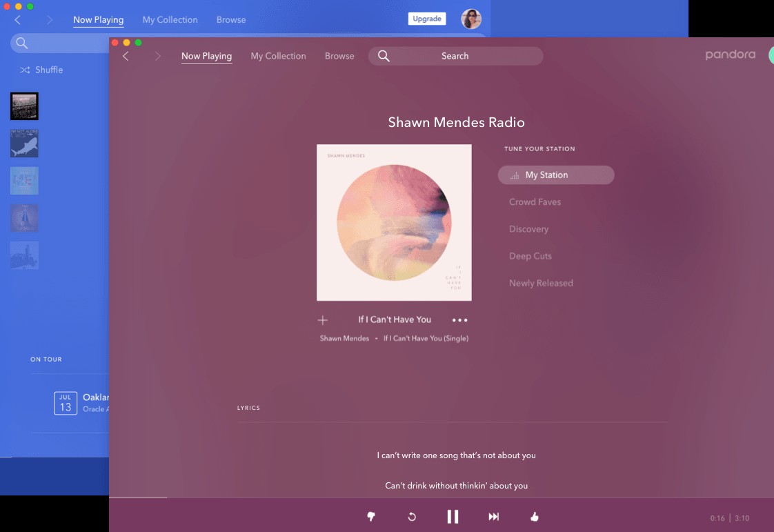Click the Shawn Mendes Radio station title

click(x=456, y=123)
